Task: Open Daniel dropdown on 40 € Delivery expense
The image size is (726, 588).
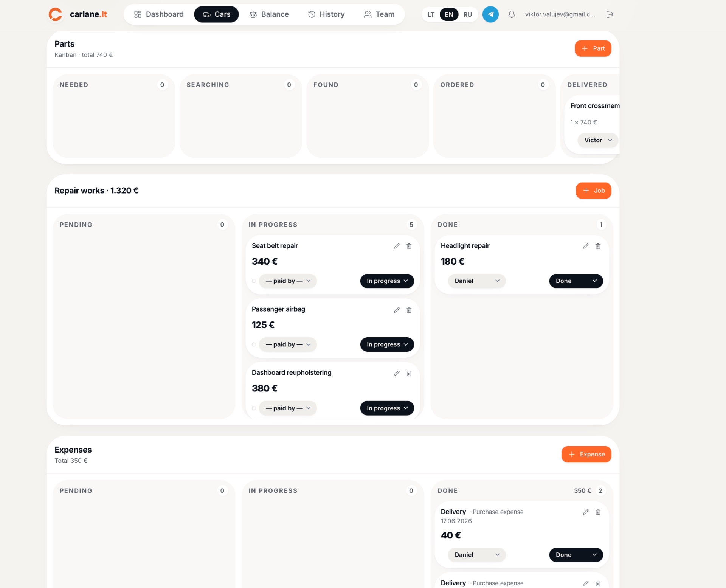Action: [x=476, y=555]
